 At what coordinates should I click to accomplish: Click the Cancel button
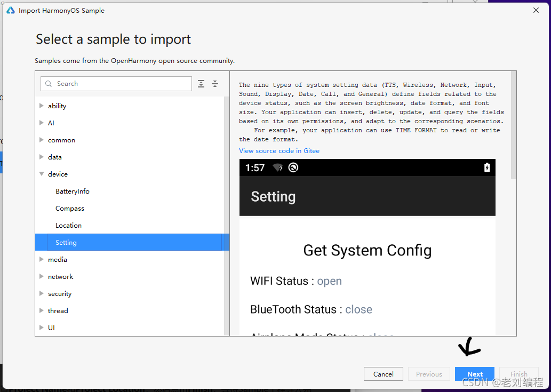tap(384, 374)
